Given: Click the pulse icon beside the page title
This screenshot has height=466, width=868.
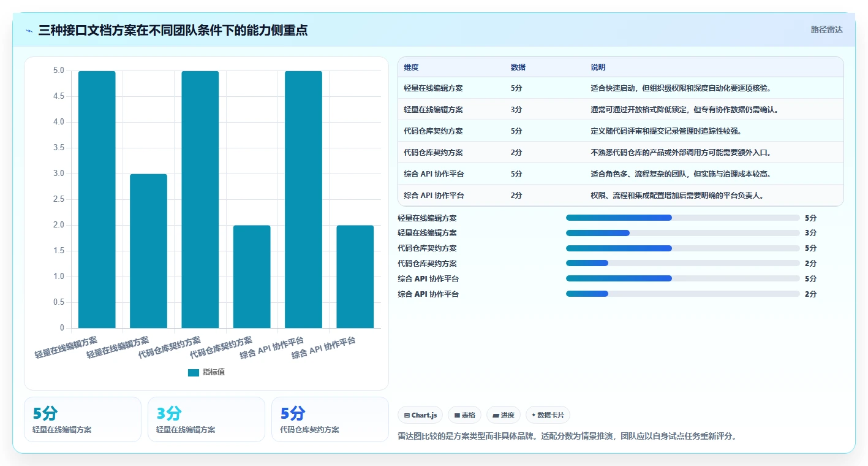Looking at the screenshot, I should tap(29, 31).
